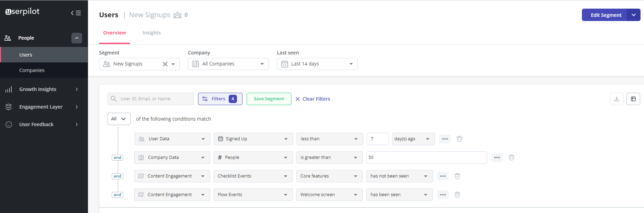Clear the New Signups segment selection

tap(165, 64)
